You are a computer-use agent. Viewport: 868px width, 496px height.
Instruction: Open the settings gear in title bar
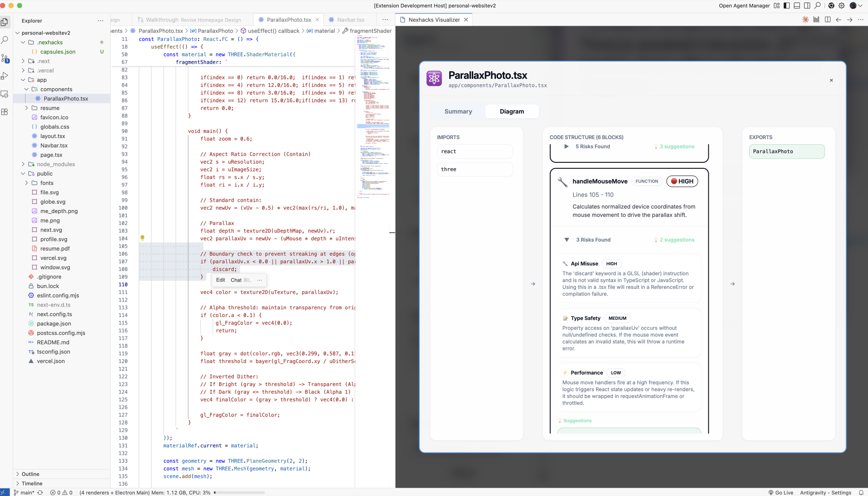tap(841, 6)
